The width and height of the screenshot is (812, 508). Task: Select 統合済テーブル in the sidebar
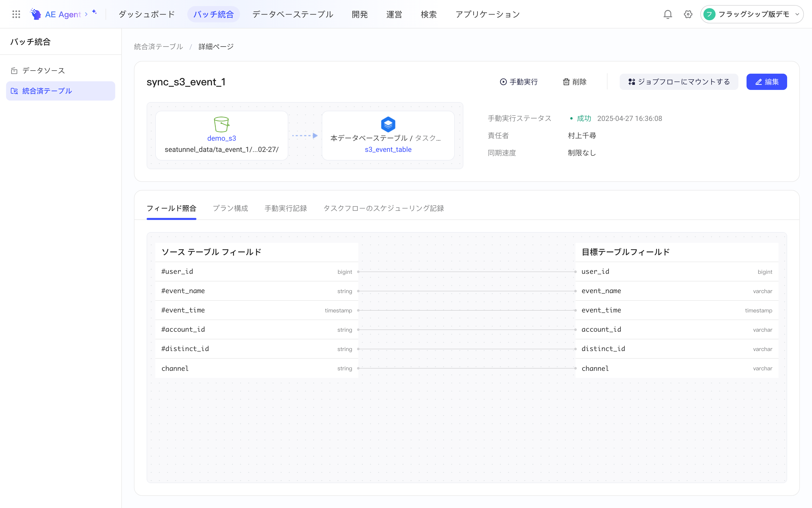click(x=61, y=91)
